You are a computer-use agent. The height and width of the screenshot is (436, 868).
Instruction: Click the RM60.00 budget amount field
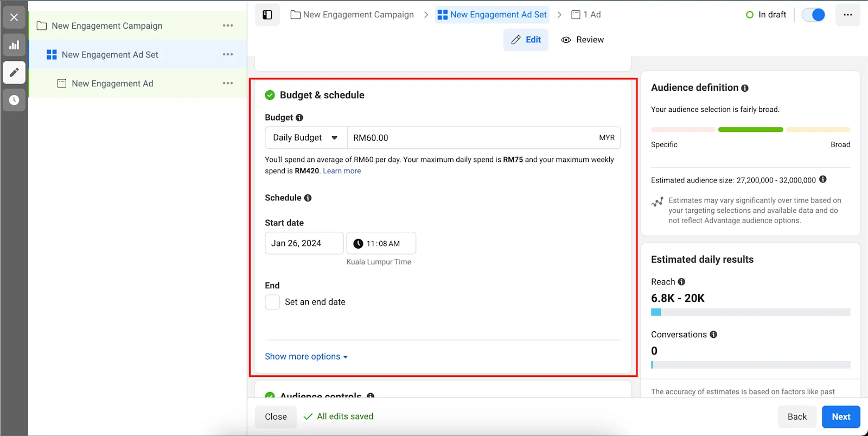484,138
